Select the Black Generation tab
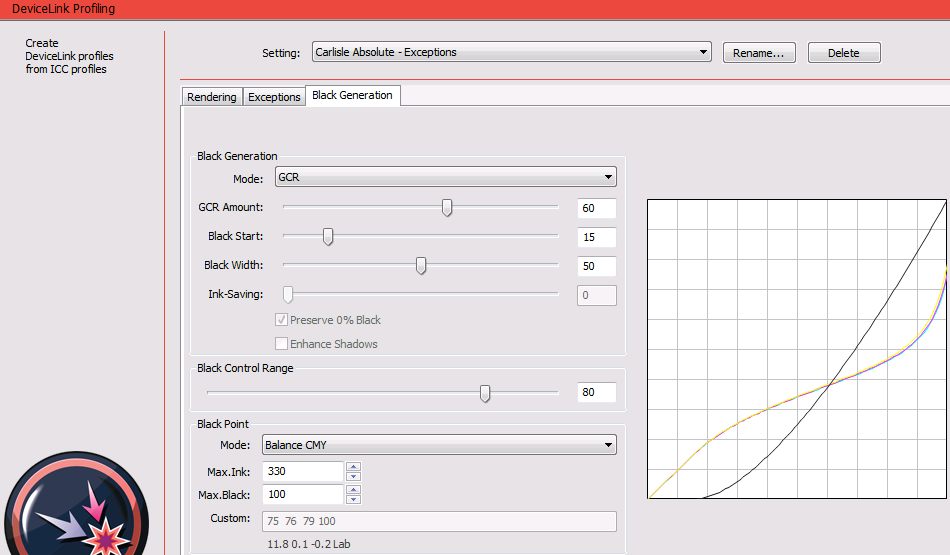Viewport: 950px width, 555px height. 353,96
